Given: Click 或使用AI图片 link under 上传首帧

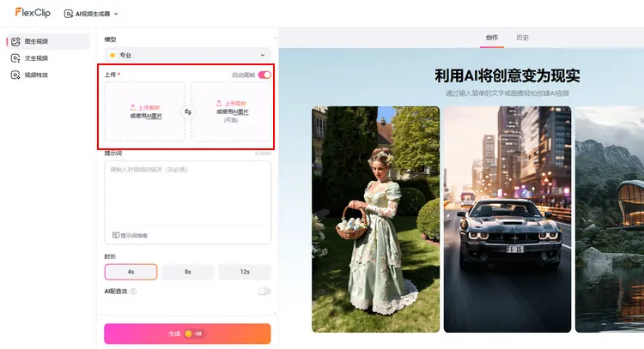Looking at the screenshot, I should [146, 116].
